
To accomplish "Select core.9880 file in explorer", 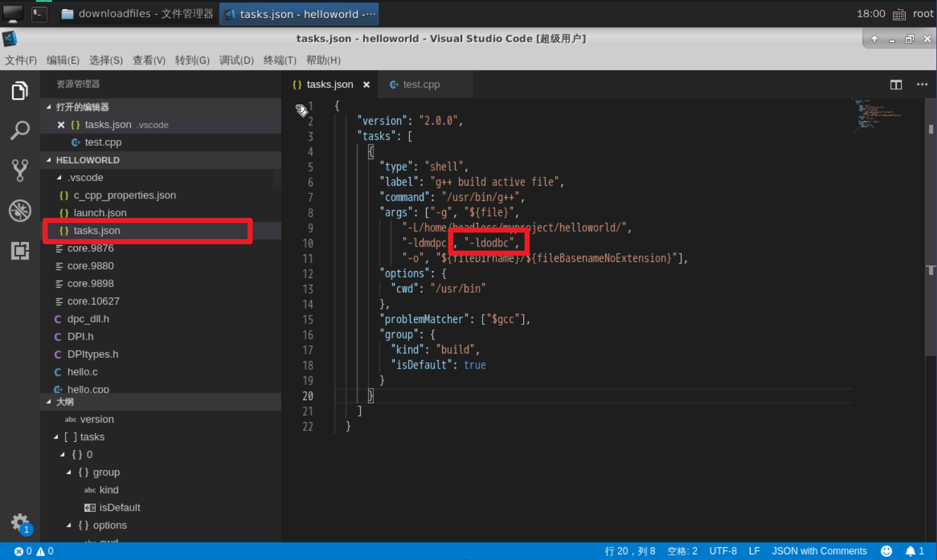I will coord(161,266).
